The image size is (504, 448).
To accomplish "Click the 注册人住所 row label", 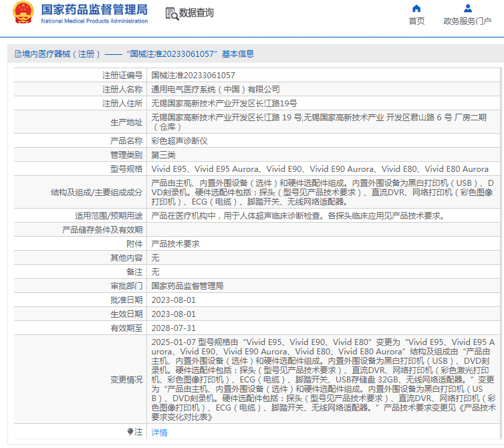I will pyautogui.click(x=122, y=104).
